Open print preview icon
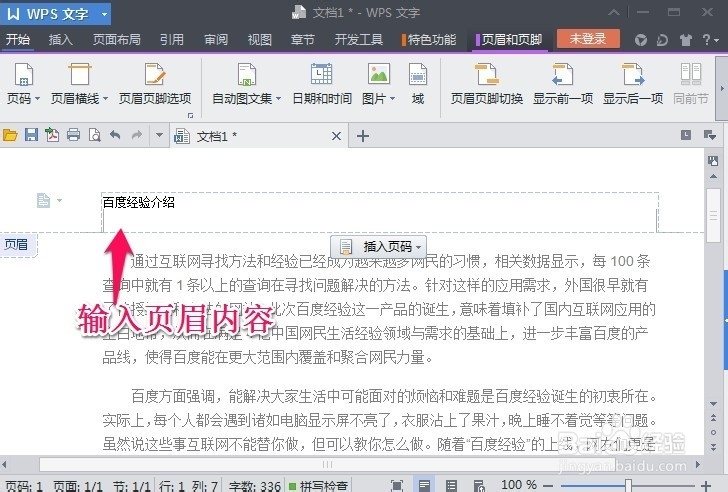Viewport: 728px width, 492px height. 94,135
